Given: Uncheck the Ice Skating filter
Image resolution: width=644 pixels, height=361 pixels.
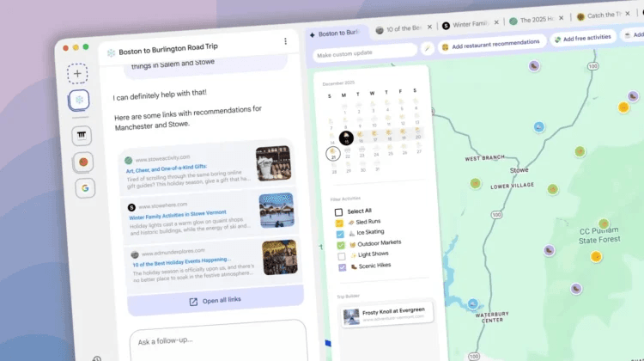Looking at the screenshot, I should [340, 235].
